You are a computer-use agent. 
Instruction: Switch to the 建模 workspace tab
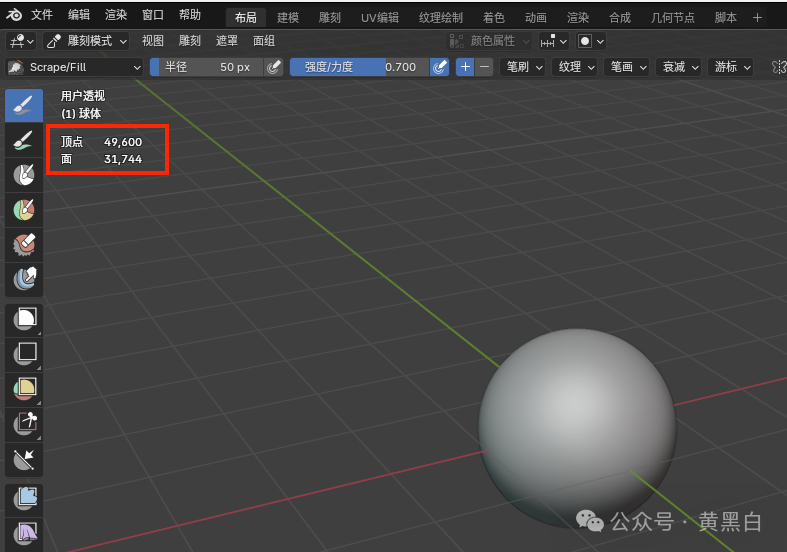click(x=288, y=18)
